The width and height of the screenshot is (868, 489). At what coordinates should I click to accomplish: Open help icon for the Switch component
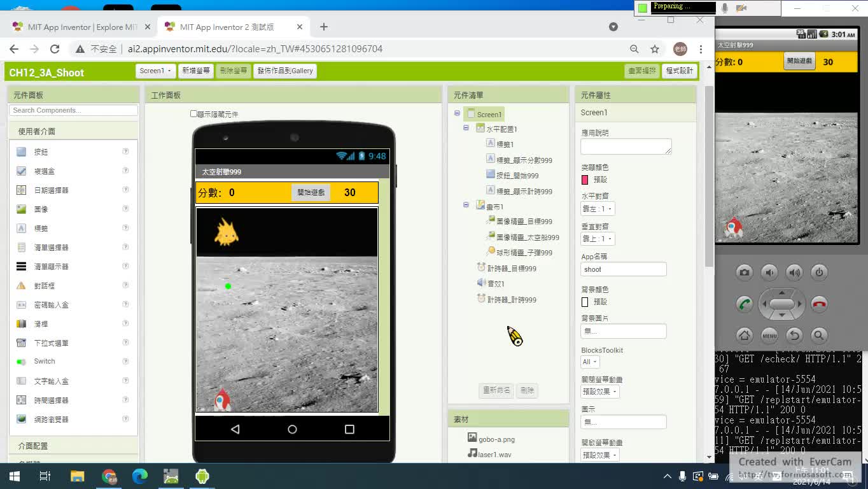click(x=125, y=361)
